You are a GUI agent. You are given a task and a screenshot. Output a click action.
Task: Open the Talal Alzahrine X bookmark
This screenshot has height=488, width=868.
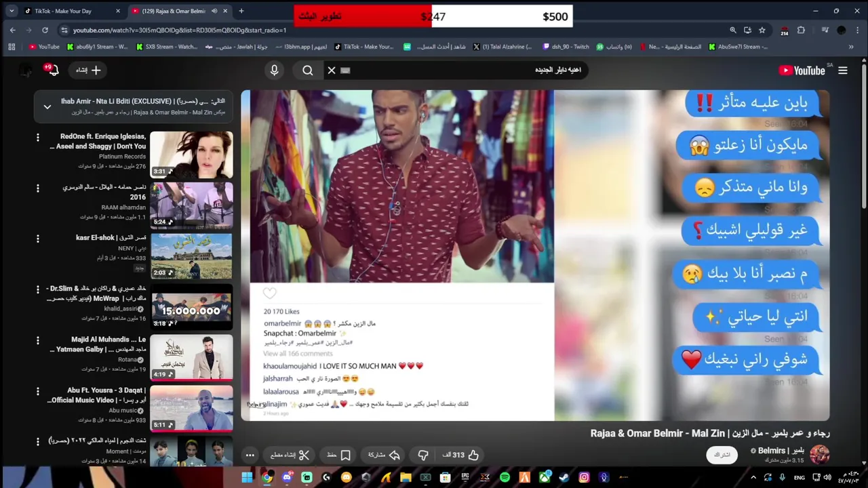click(x=502, y=47)
